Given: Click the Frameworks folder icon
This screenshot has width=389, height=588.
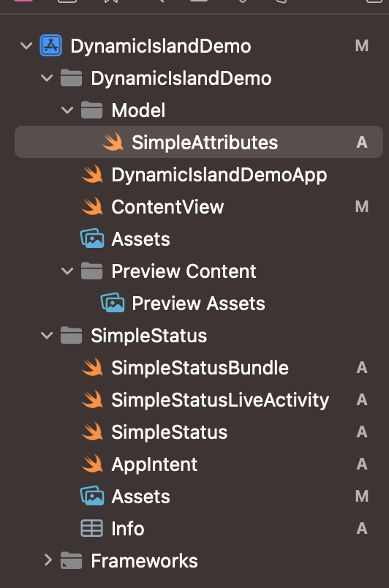Looking at the screenshot, I should click(x=71, y=561).
